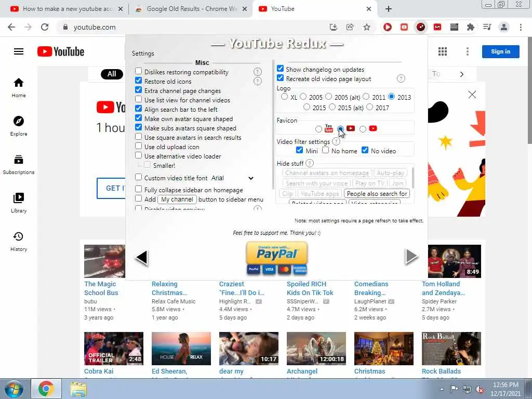Open Extensions puzzle icon
Screen dimensions: 532x399
click(471, 27)
